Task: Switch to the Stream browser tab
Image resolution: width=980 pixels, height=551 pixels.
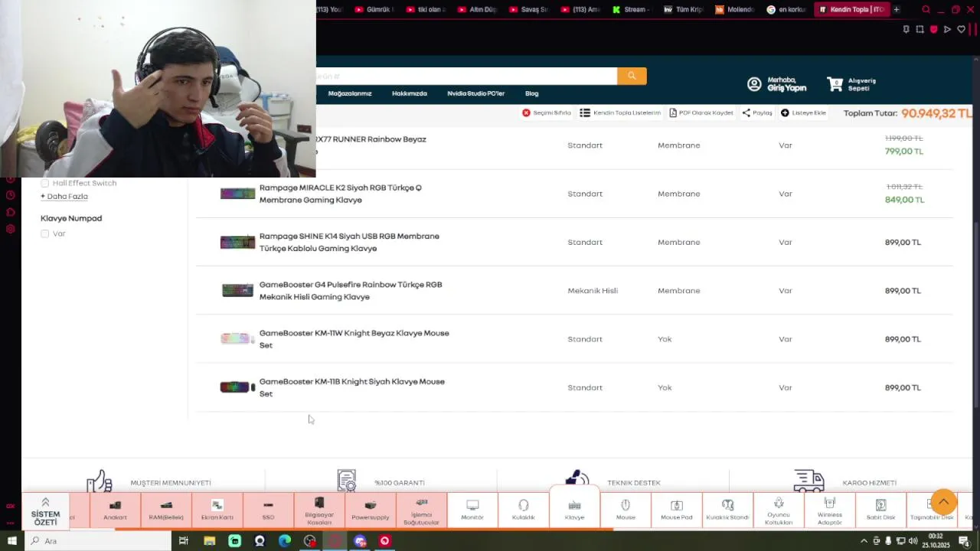Action: (631, 10)
